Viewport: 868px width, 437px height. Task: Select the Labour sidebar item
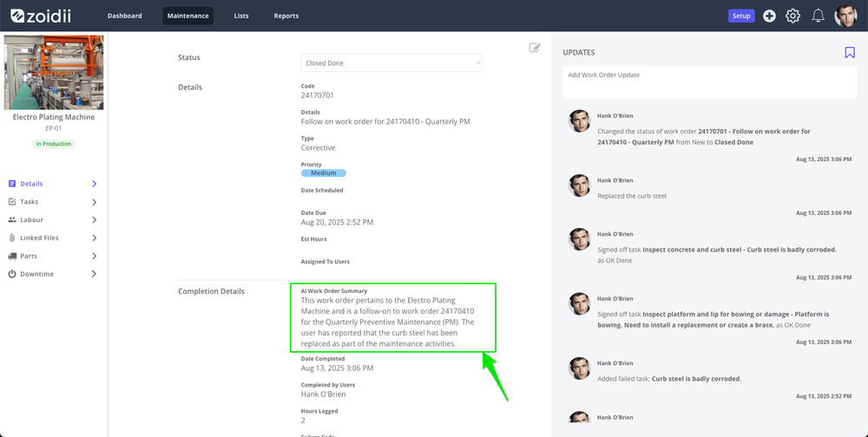(53, 219)
